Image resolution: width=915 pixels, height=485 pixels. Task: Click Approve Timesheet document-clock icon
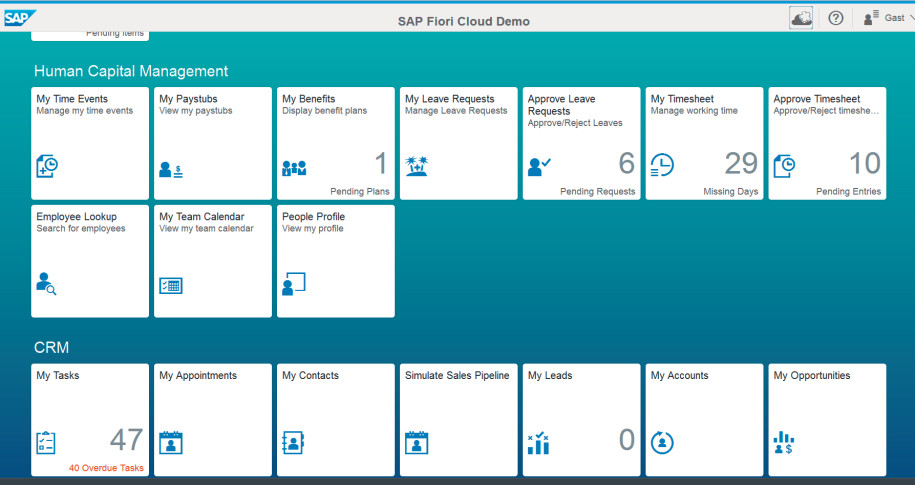784,166
